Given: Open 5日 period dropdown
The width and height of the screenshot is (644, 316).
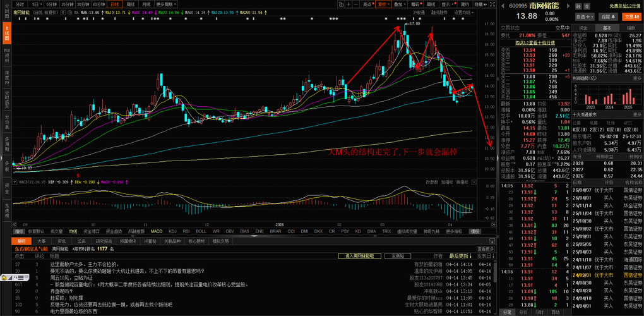Looking at the screenshot, I should [37, 4].
